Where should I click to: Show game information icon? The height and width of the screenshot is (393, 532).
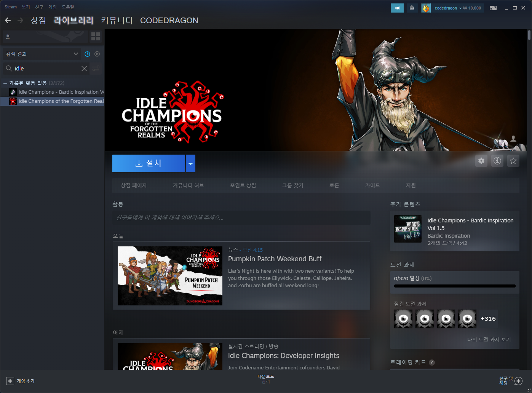point(497,161)
